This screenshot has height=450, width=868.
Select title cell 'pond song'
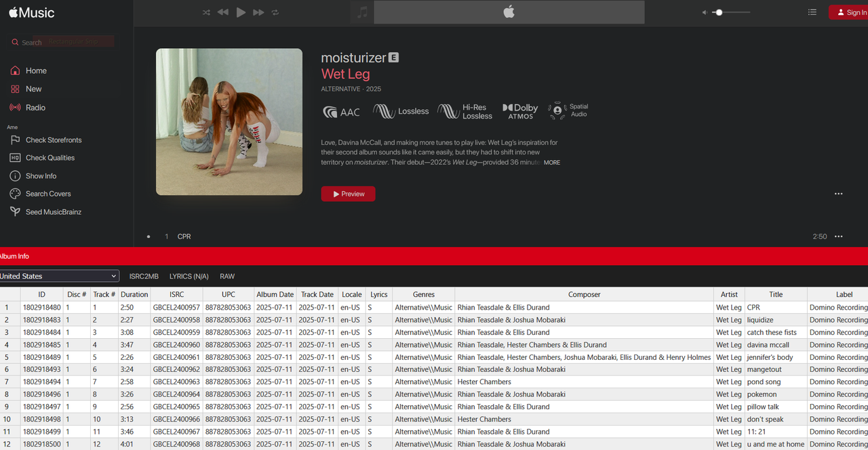coord(776,382)
